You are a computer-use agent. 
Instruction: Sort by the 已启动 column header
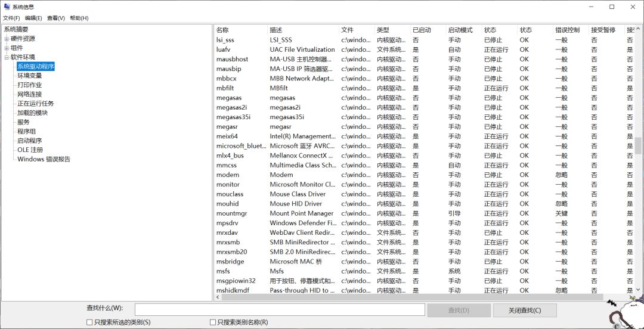pyautogui.click(x=428, y=30)
